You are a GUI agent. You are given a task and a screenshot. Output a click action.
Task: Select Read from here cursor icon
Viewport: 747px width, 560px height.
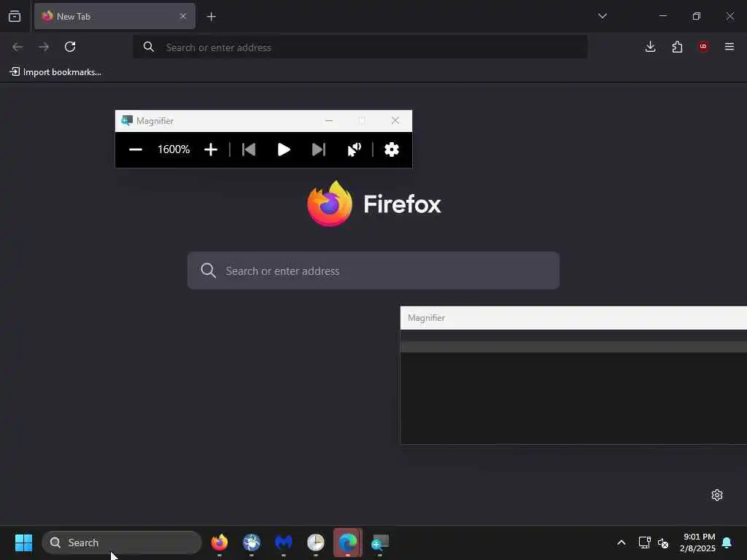pos(354,149)
